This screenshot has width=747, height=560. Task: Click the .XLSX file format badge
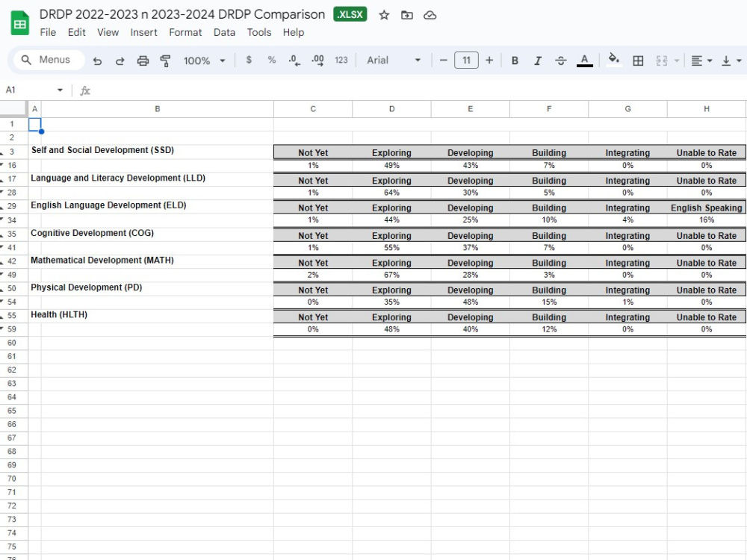coord(350,15)
